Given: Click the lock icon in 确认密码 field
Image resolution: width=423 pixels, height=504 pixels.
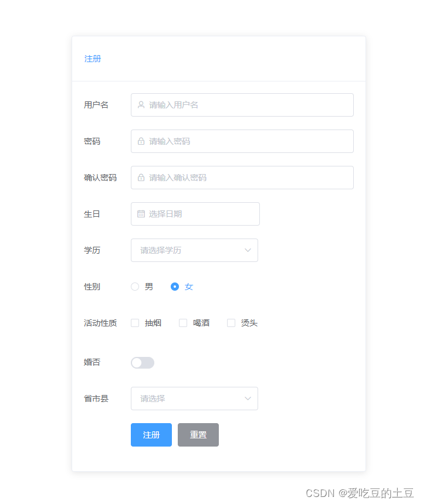Looking at the screenshot, I should pos(141,178).
